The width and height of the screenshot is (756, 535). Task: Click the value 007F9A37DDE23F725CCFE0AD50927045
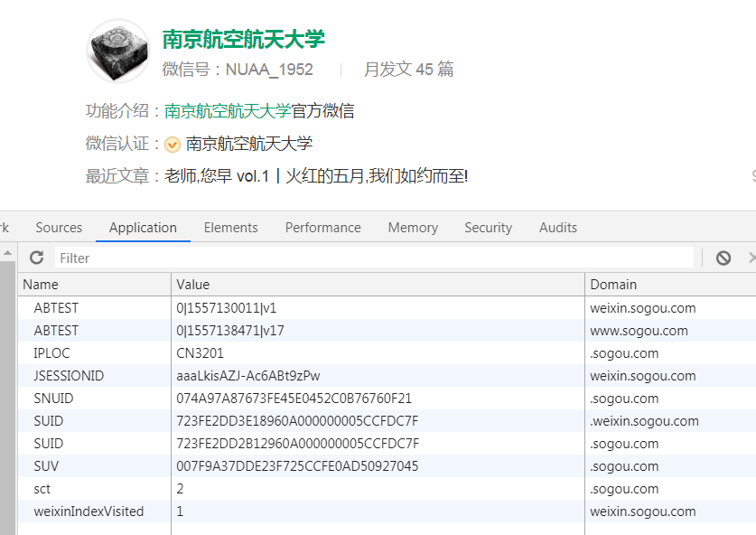point(297,466)
